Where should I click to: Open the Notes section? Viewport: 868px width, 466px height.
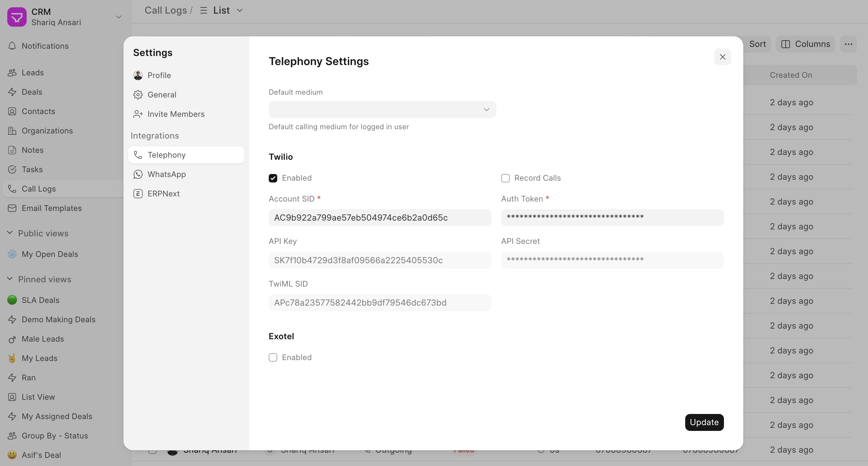(32, 150)
